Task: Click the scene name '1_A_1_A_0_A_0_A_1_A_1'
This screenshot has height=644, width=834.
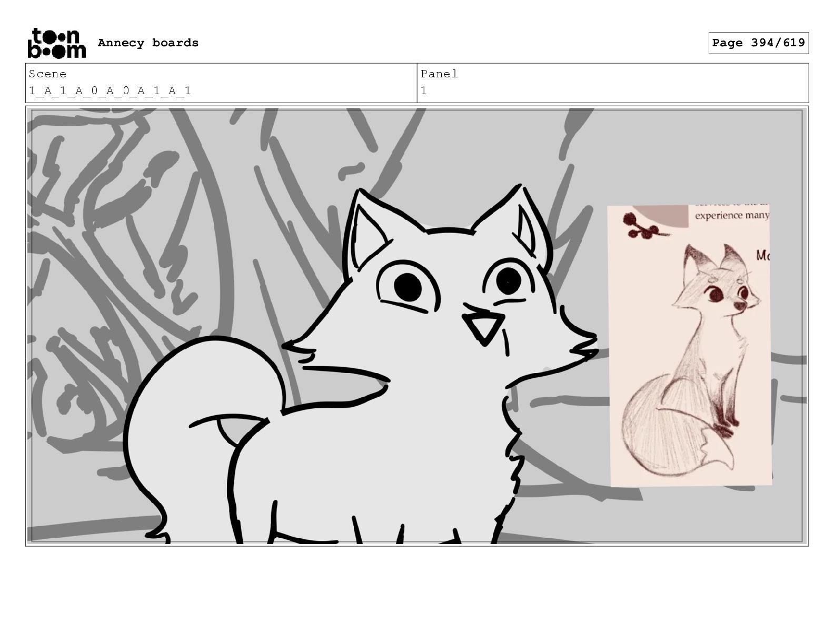Action: coord(110,91)
